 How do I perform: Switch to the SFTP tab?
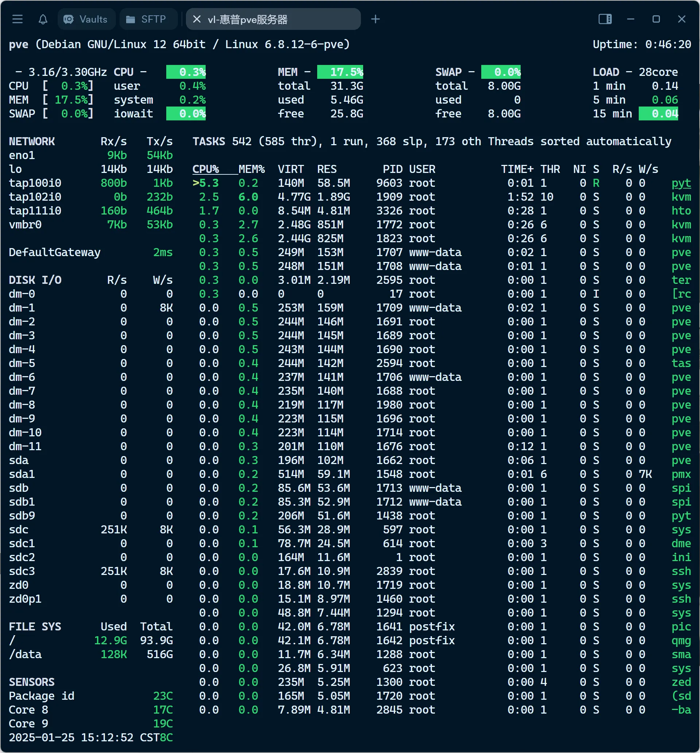click(x=148, y=19)
